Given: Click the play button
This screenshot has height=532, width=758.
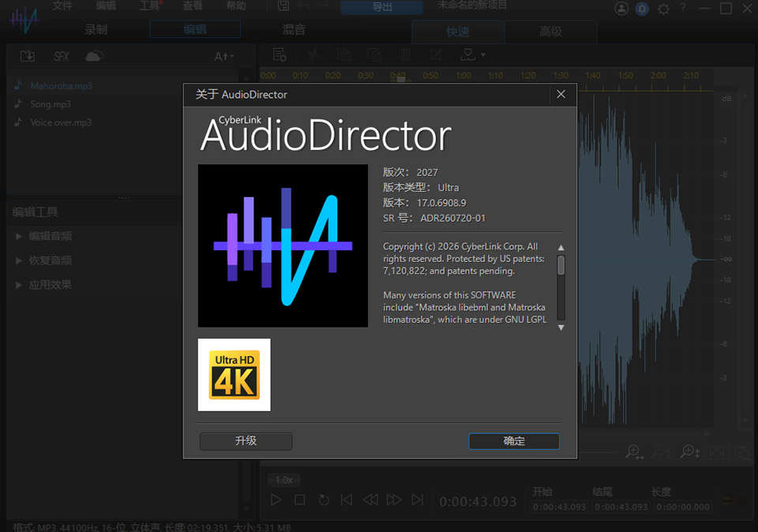Looking at the screenshot, I should point(276,500).
